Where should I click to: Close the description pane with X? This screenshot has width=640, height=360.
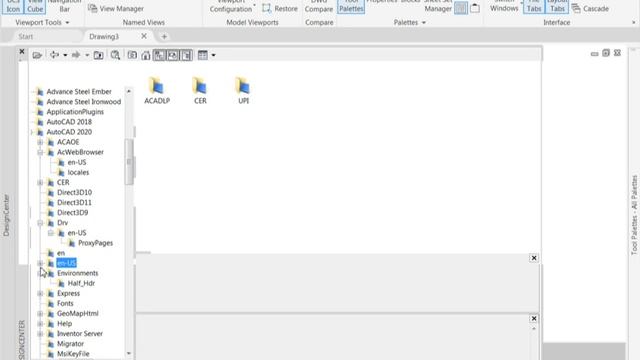[x=534, y=318]
